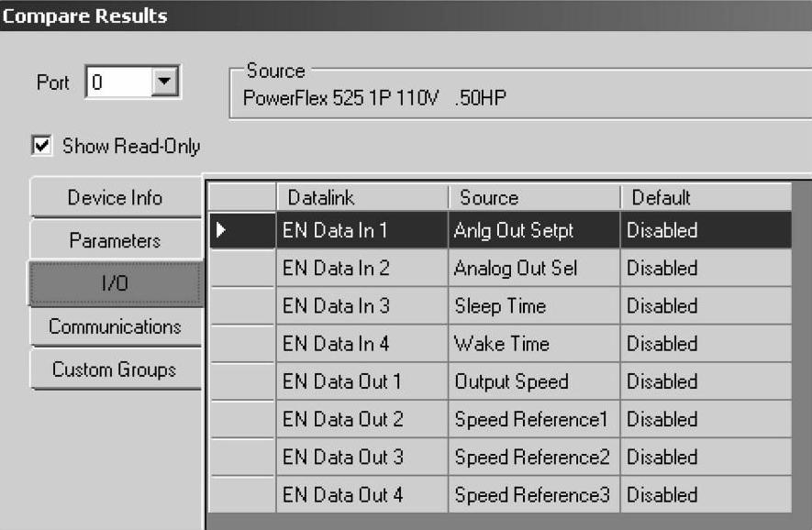Screen dimensions: 812x530
Task: Click the row header of EN Data In 3
Action: click(242, 305)
